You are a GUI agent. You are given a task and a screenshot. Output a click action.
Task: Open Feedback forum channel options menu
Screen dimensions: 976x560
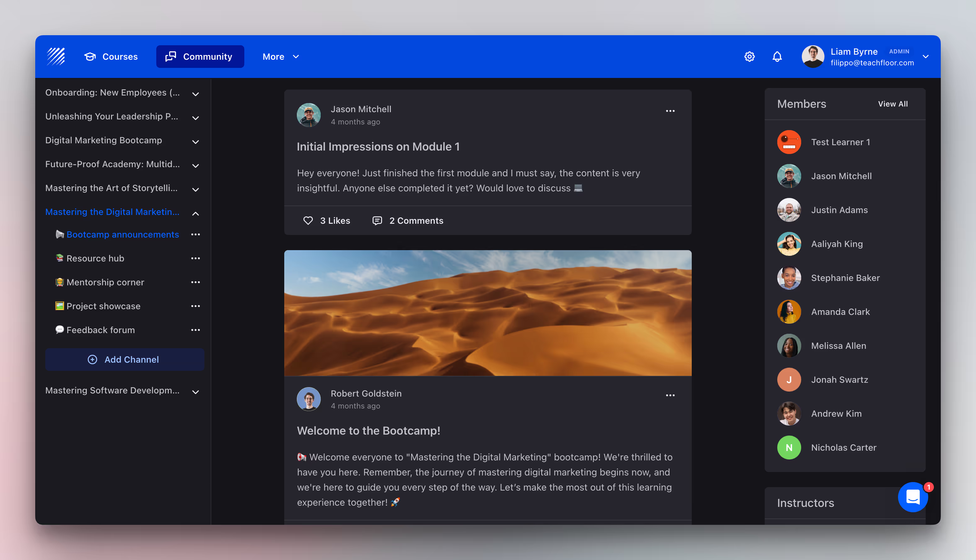pos(196,330)
